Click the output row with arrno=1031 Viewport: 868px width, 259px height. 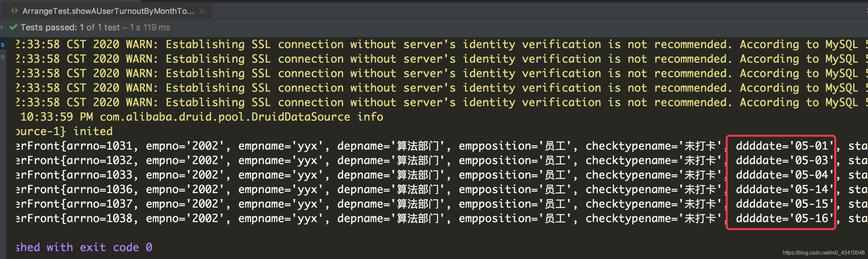pos(442,146)
